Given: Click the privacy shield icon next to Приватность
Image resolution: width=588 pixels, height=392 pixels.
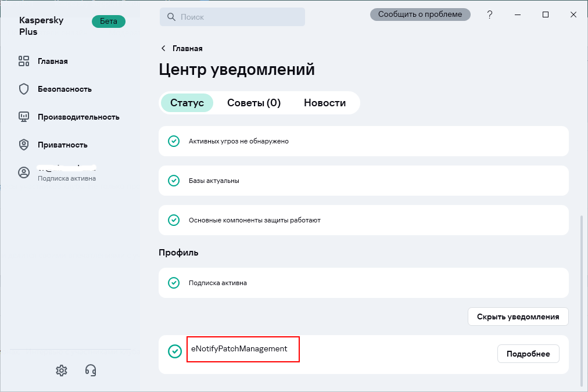Looking at the screenshot, I should point(24,145).
